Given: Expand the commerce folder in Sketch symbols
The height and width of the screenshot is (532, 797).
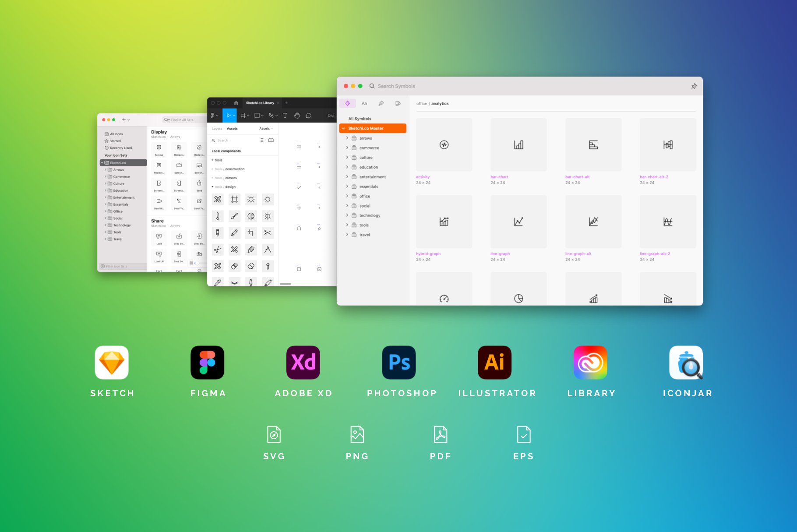Looking at the screenshot, I should [x=347, y=148].
